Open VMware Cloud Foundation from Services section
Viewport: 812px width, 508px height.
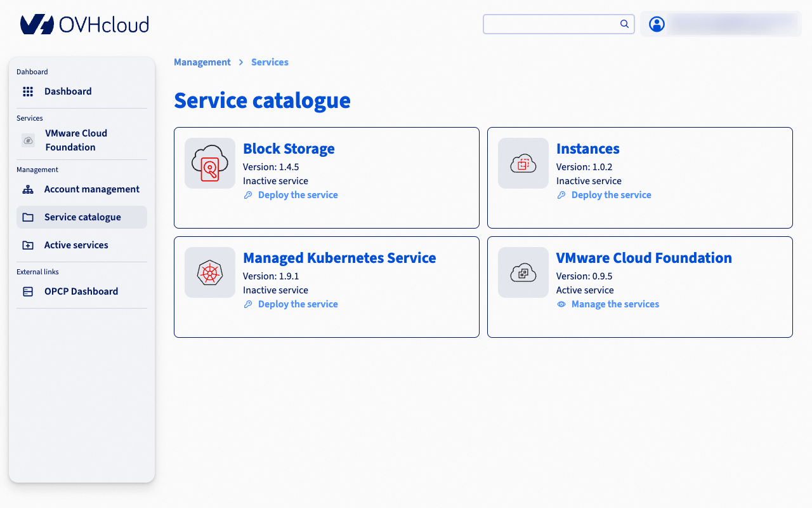(75, 140)
